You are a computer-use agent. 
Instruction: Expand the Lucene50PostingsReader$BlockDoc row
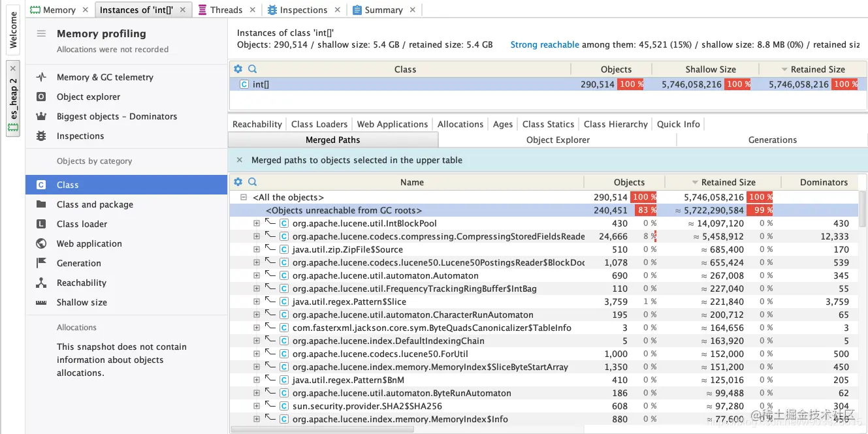(x=257, y=262)
